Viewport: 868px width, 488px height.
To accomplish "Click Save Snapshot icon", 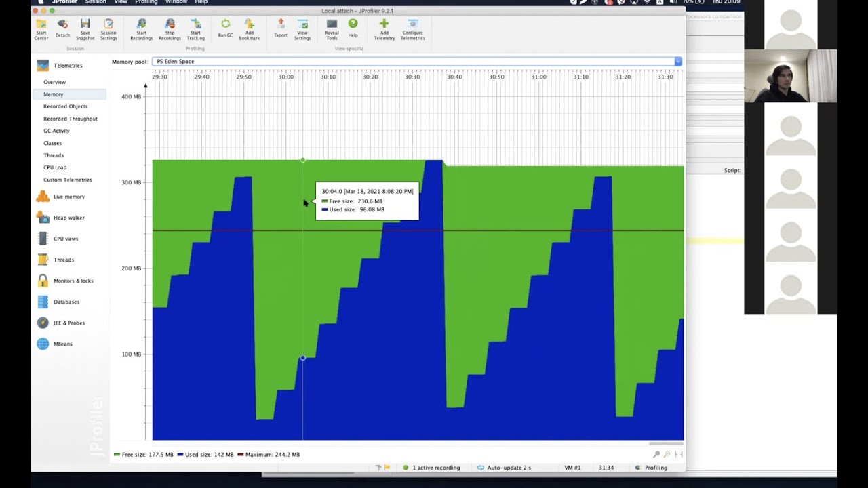I will (x=85, y=29).
